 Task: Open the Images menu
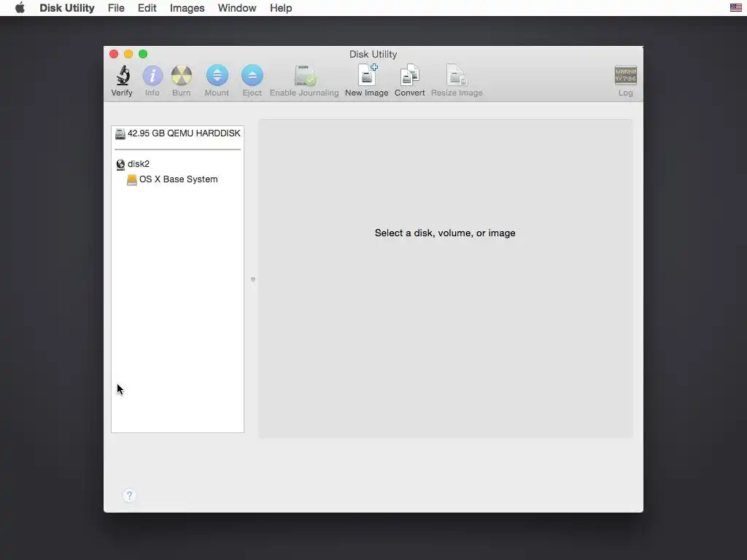[x=187, y=8]
